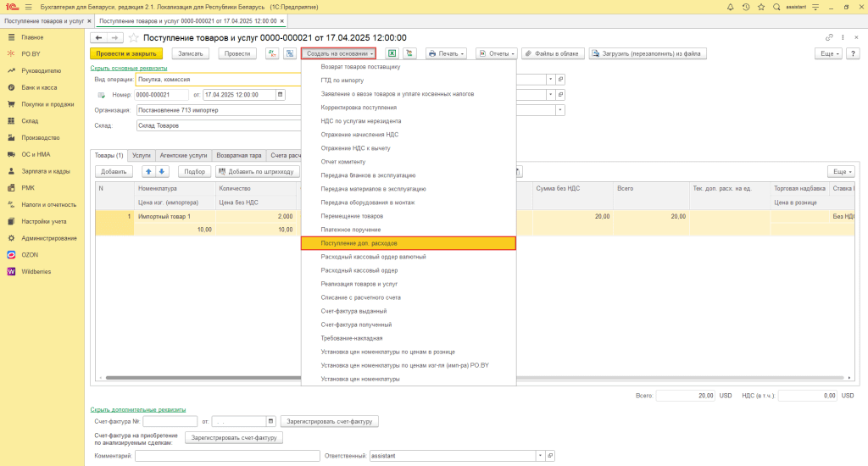Click the green Excel icon button
The width and height of the screenshot is (868, 466).
[392, 53]
